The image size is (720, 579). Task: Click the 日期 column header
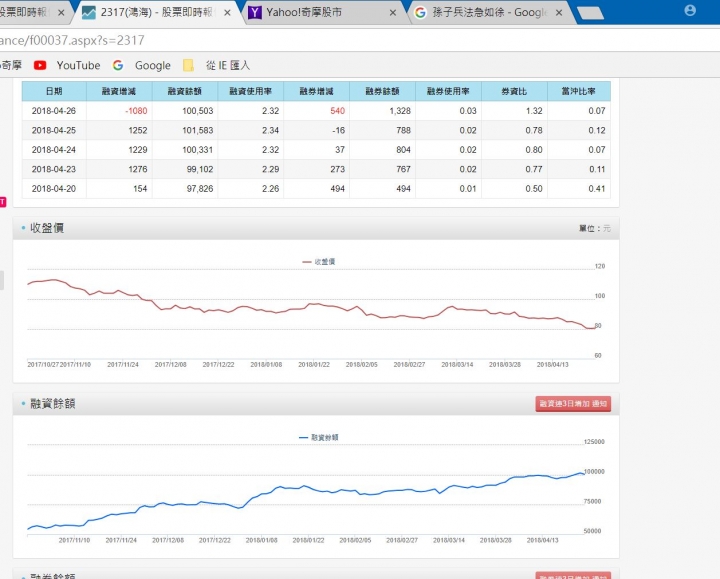[53, 91]
